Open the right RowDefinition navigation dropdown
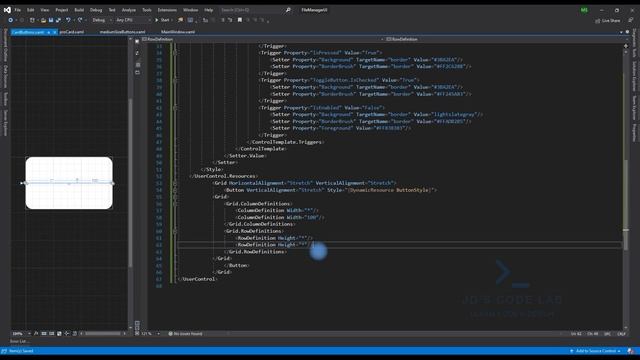 click(x=505, y=39)
